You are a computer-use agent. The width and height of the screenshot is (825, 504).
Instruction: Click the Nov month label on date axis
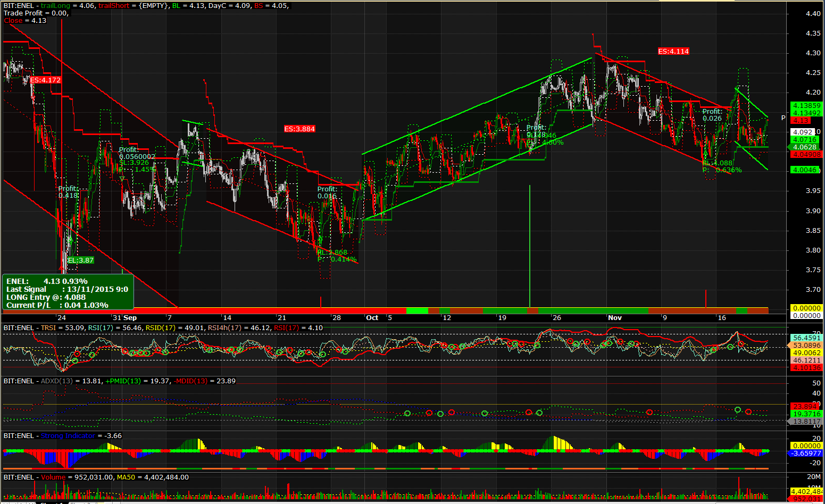coord(615,317)
